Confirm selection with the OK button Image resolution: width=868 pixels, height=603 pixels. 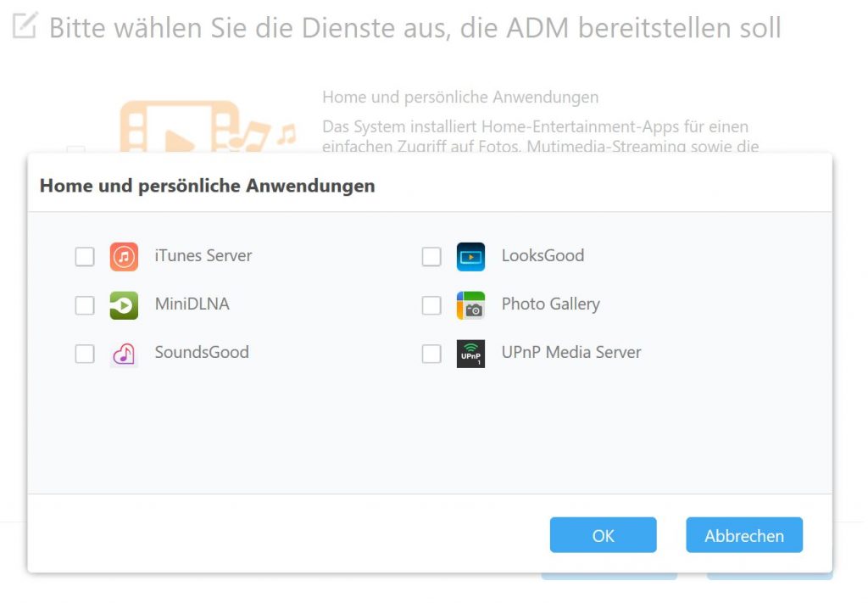click(x=603, y=535)
